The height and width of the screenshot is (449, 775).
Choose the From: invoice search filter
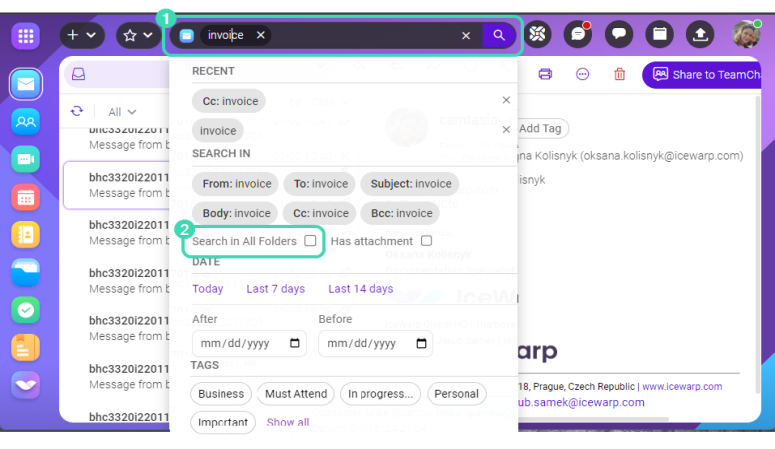(236, 184)
